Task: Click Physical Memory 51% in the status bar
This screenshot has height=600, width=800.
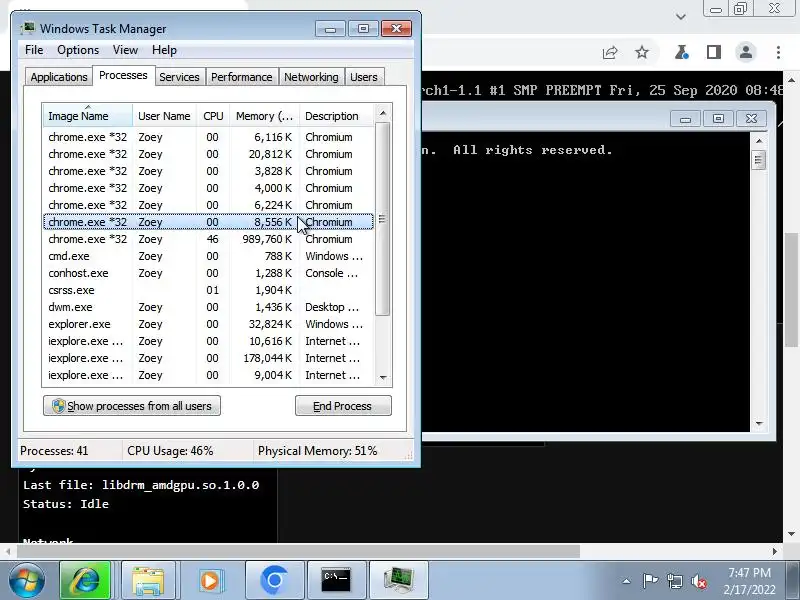Action: click(317, 451)
